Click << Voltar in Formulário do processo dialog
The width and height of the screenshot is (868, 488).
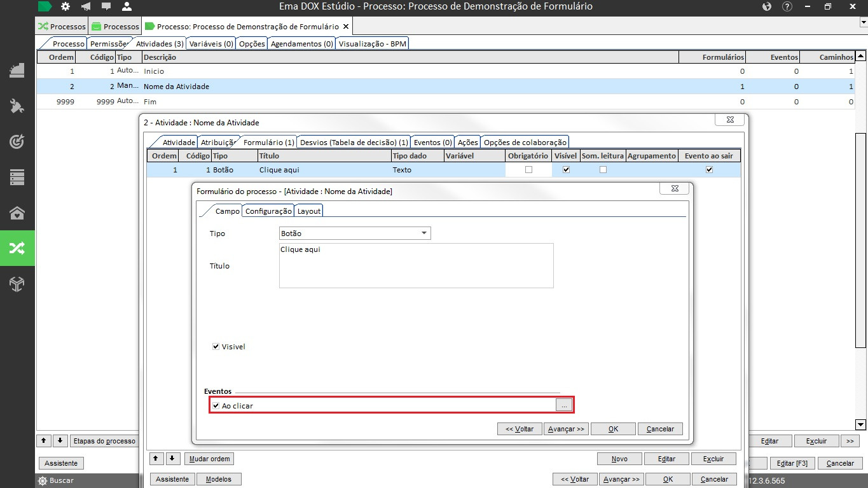coord(520,429)
